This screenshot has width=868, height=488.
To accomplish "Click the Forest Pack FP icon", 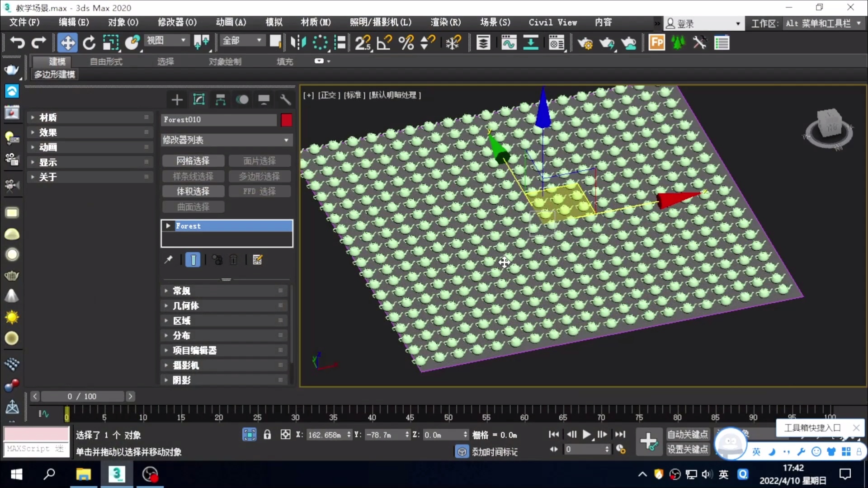I will 656,43.
